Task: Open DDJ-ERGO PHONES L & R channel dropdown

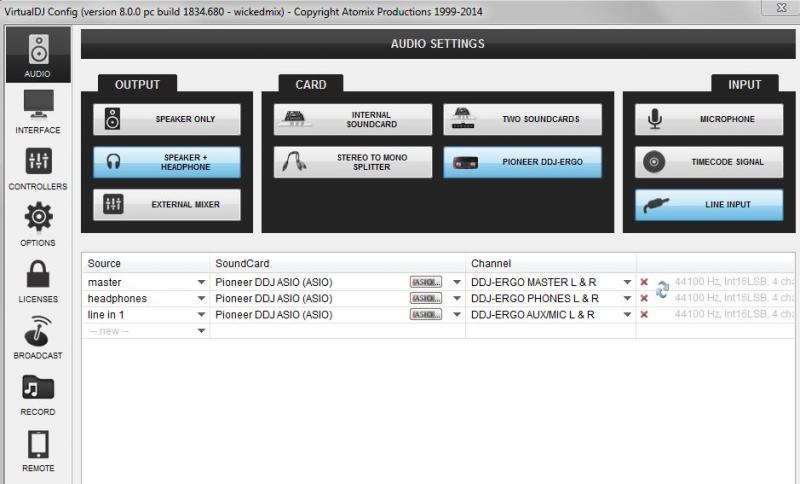Action: (627, 298)
